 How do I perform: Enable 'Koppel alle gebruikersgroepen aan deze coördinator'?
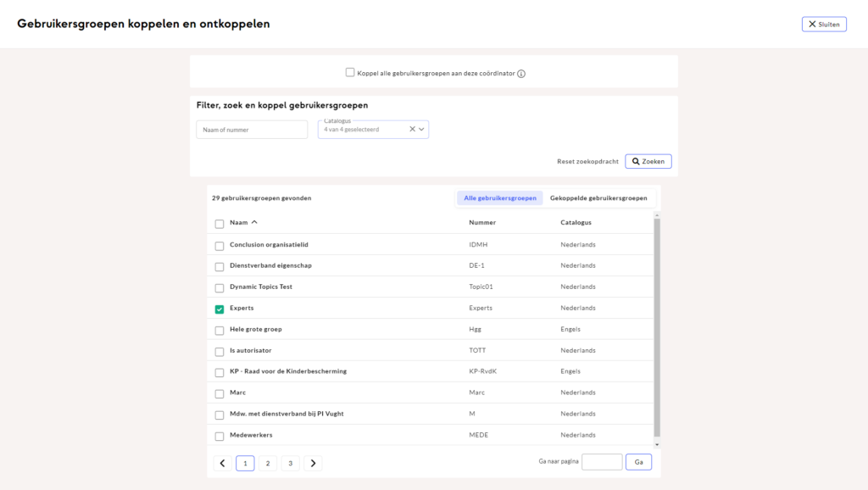click(350, 73)
